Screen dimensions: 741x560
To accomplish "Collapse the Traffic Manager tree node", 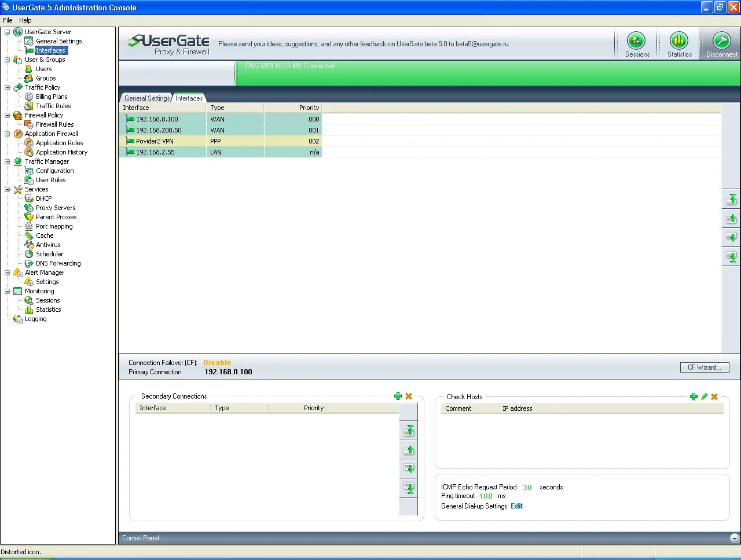I will point(8,161).
